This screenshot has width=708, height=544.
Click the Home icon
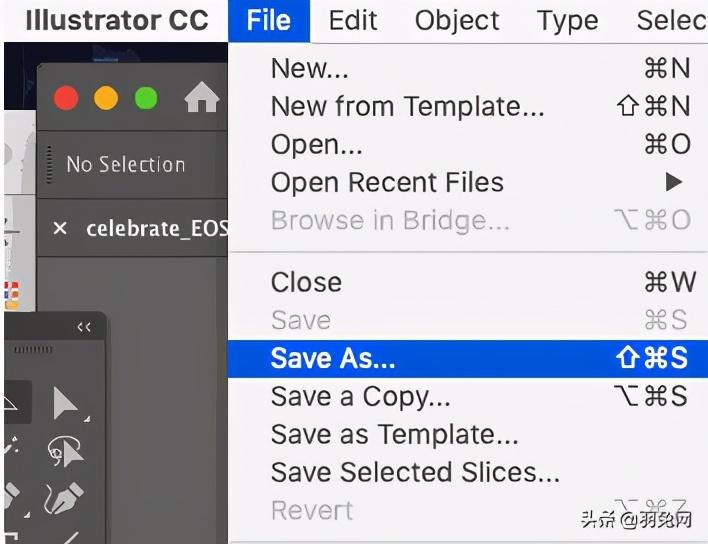[202, 99]
